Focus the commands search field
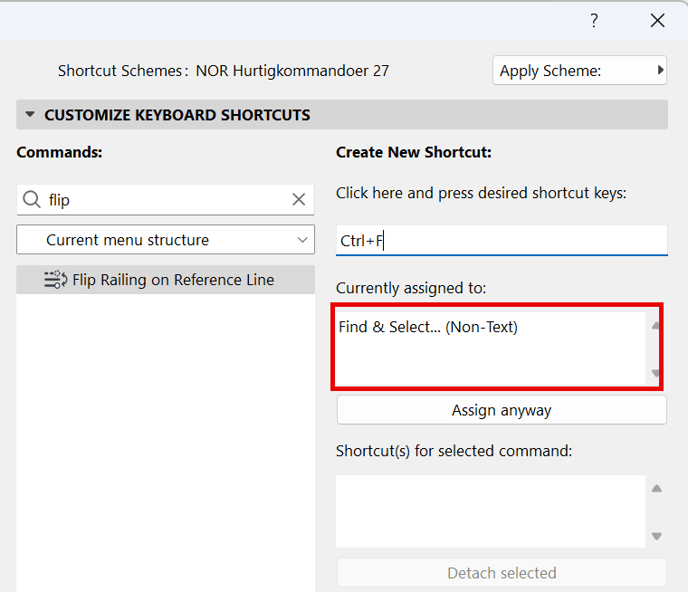Image resolution: width=688 pixels, height=592 pixels. click(167, 200)
